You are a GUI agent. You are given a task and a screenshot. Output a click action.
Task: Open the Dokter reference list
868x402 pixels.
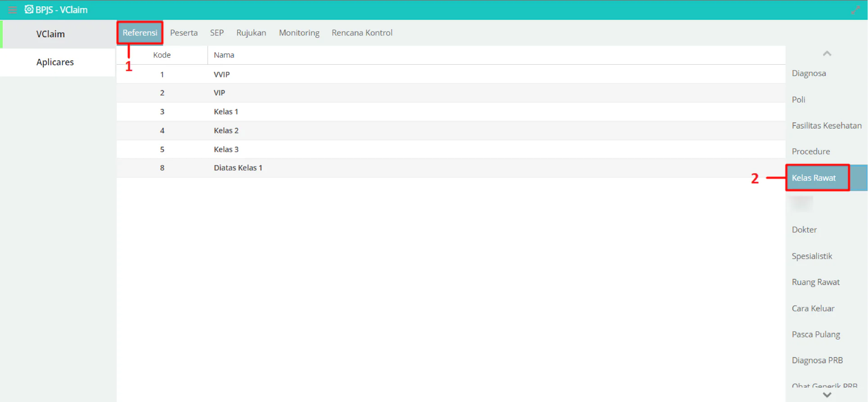point(804,230)
